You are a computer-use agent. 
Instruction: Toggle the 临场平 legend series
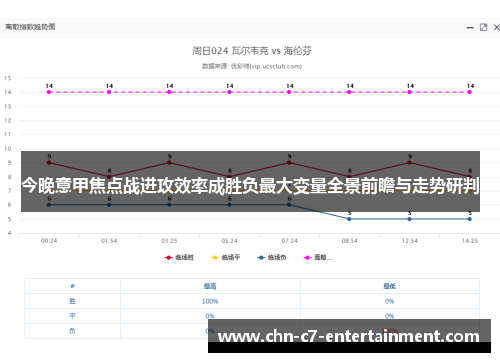point(225,257)
